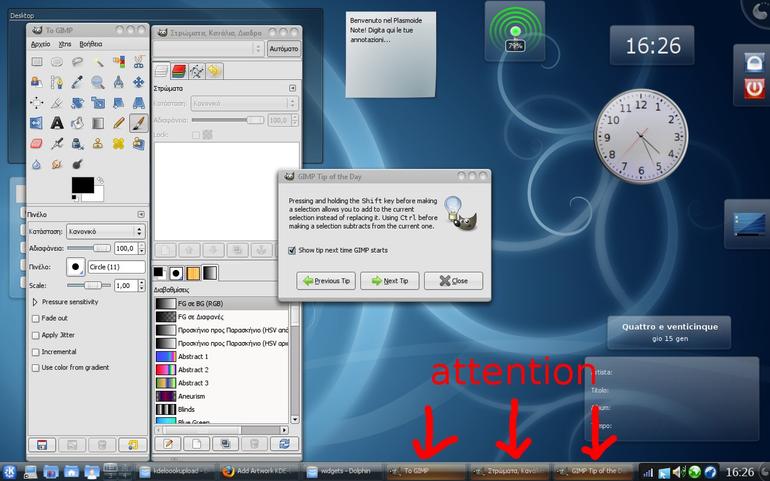The height and width of the screenshot is (481, 770).
Task: Select the Blend gradient tool
Action: [x=98, y=123]
